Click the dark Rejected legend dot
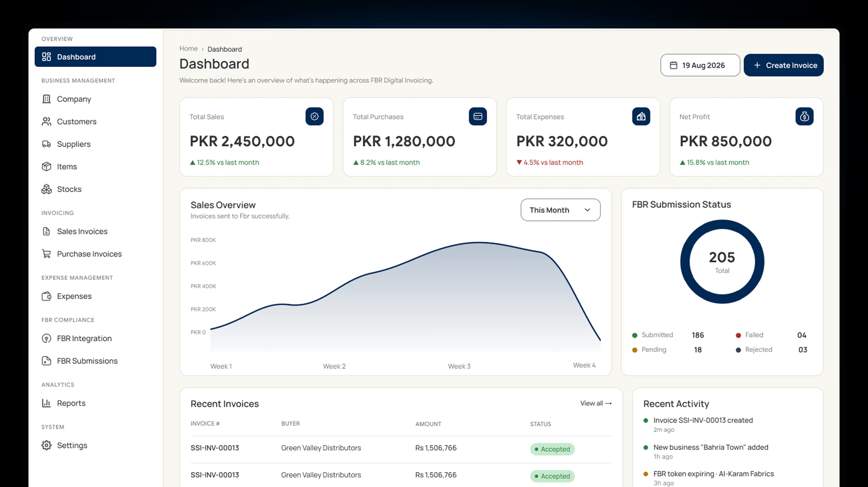 point(738,350)
